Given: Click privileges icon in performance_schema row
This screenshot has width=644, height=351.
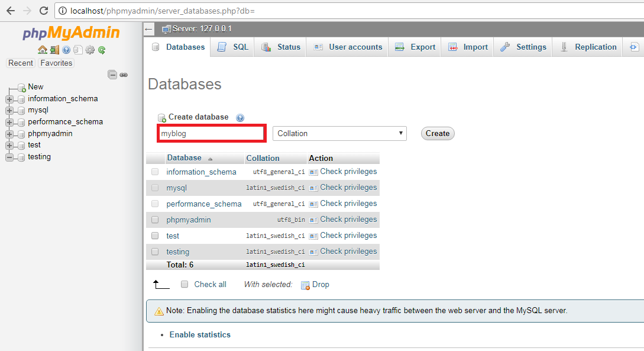Looking at the screenshot, I should coord(313,204).
